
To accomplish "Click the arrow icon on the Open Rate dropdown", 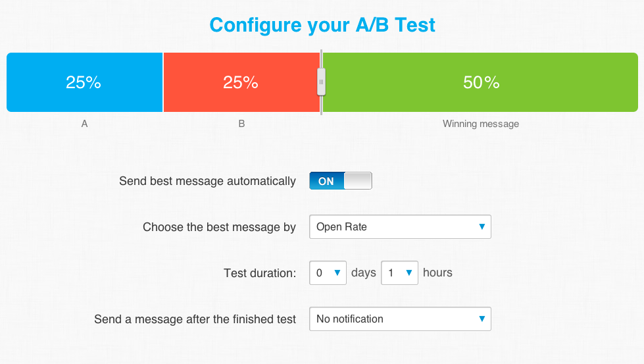I will click(482, 227).
